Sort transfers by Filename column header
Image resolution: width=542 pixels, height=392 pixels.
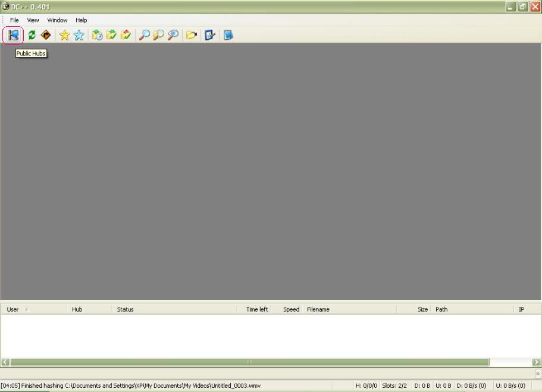coord(318,309)
